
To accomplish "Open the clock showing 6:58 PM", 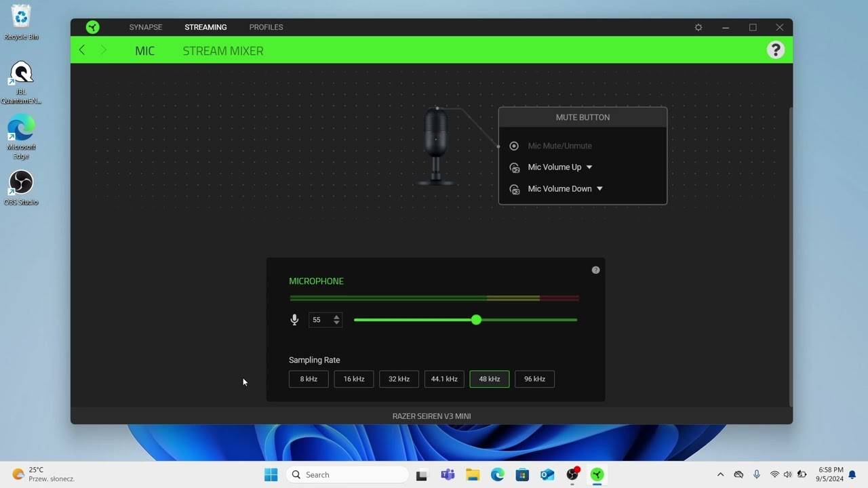I will [x=831, y=474].
